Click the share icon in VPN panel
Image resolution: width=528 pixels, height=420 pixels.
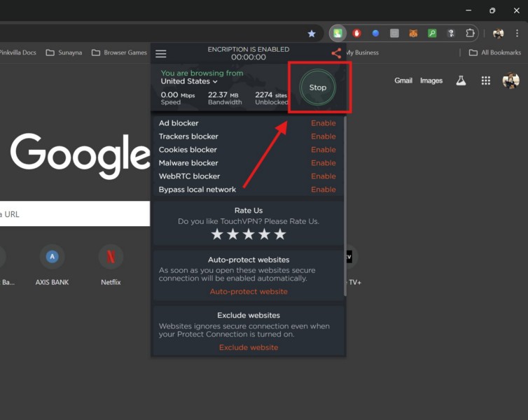point(336,53)
